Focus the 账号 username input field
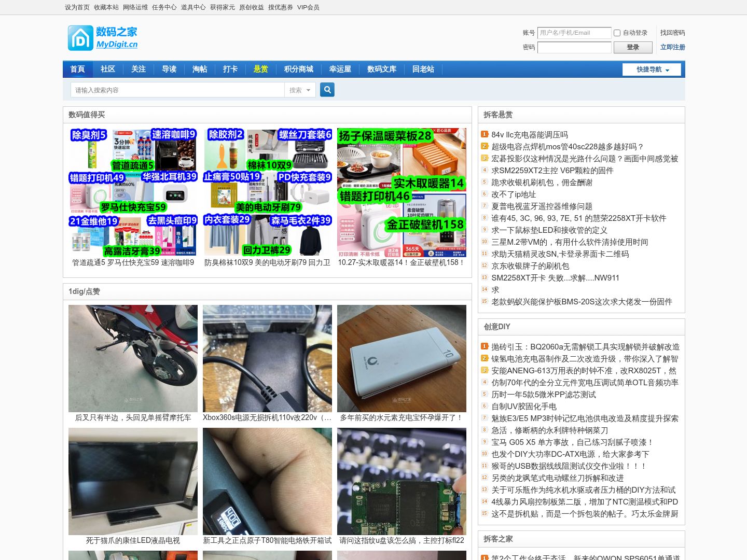747x560 pixels. (574, 33)
